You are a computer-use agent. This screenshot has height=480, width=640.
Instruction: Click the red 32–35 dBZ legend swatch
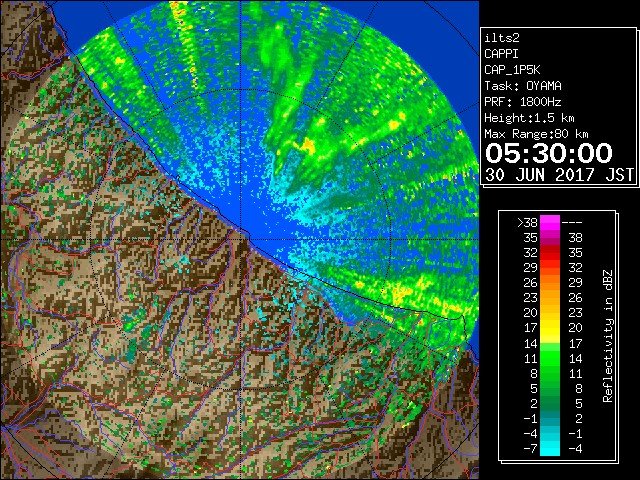click(550, 253)
